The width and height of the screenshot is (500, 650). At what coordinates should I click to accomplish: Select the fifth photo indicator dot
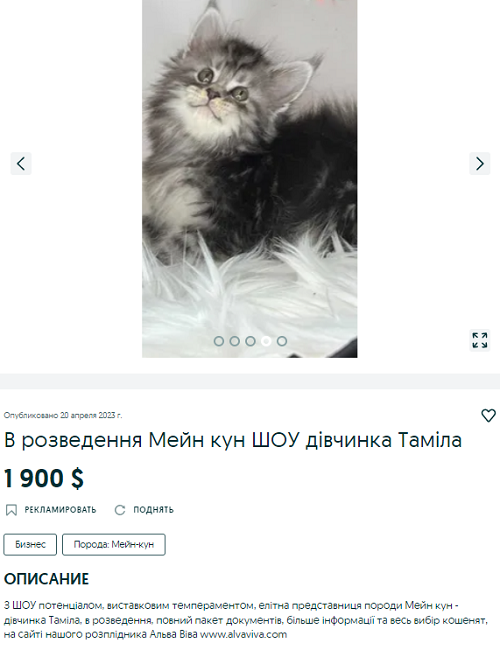click(282, 341)
